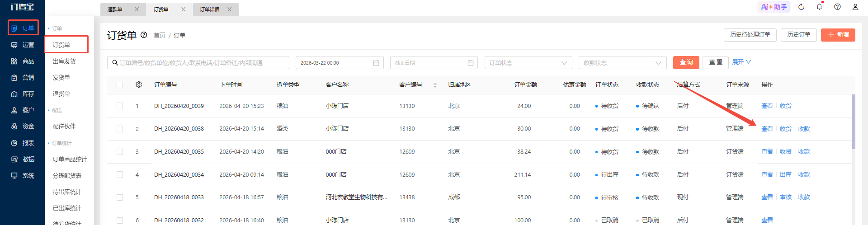Open the 资金 sidebar module
Image resolution: width=868 pixels, height=225 pixels.
click(23, 126)
